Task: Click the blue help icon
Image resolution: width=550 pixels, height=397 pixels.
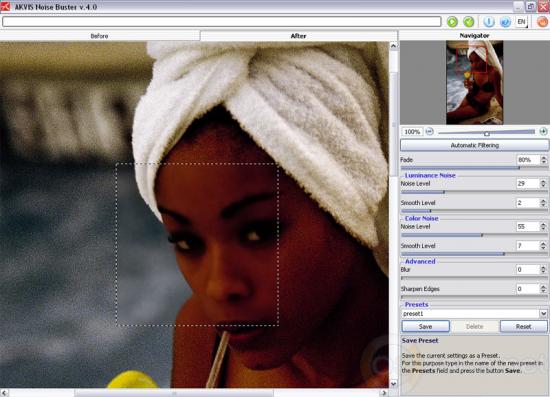Action: pos(505,22)
